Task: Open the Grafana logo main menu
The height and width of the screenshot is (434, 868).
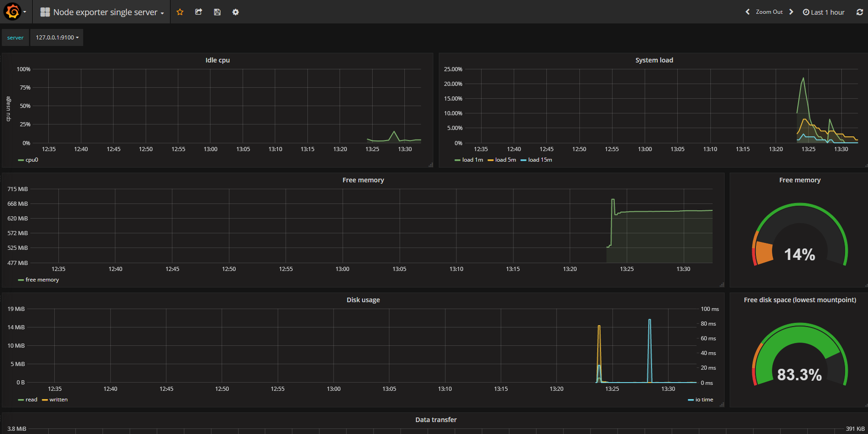Action: tap(12, 11)
